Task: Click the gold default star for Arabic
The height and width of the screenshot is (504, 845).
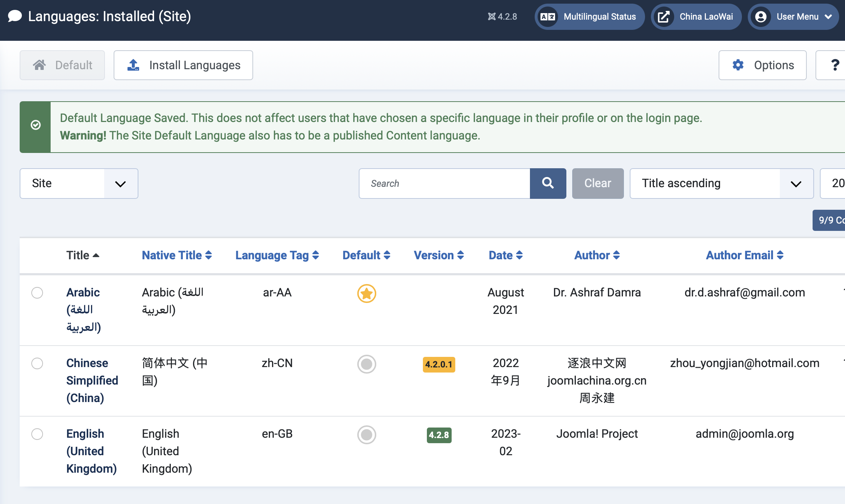Action: [x=366, y=293]
